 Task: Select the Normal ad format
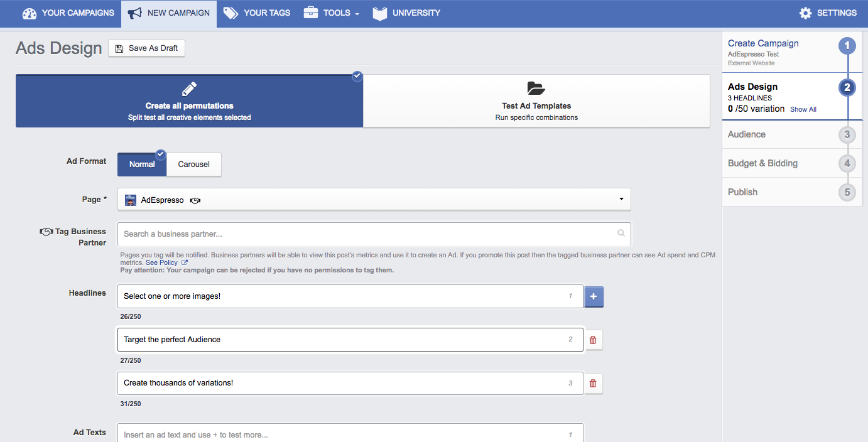(141, 164)
